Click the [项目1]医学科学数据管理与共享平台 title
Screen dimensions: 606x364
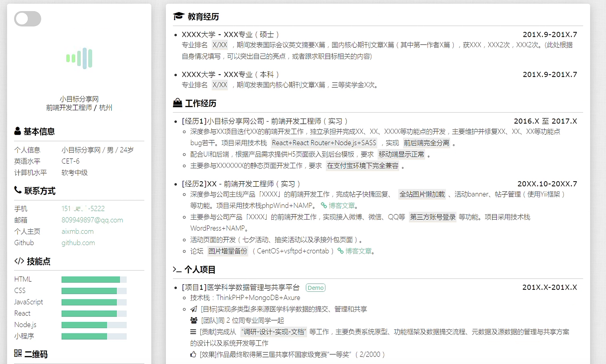pos(241,287)
